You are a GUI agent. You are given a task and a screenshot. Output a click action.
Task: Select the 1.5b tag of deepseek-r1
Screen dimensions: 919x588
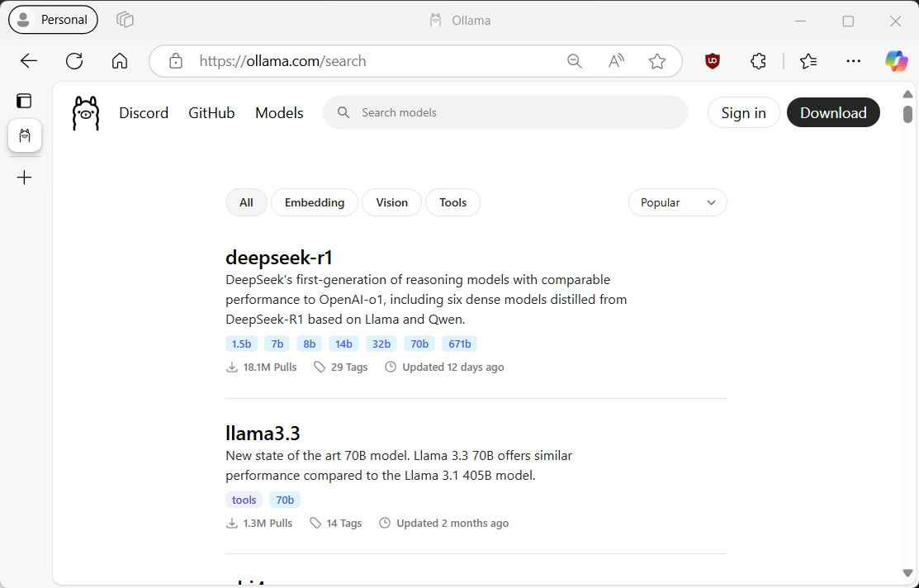pos(241,344)
